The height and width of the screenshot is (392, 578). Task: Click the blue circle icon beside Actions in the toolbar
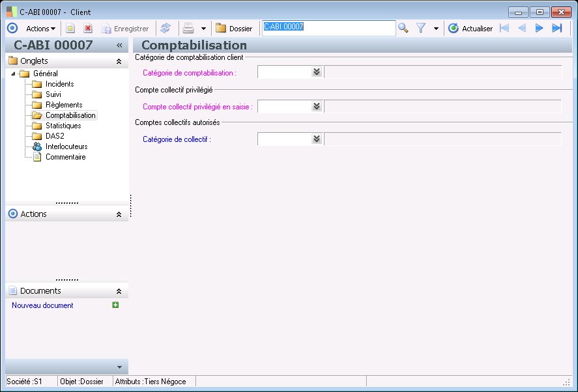coord(12,29)
